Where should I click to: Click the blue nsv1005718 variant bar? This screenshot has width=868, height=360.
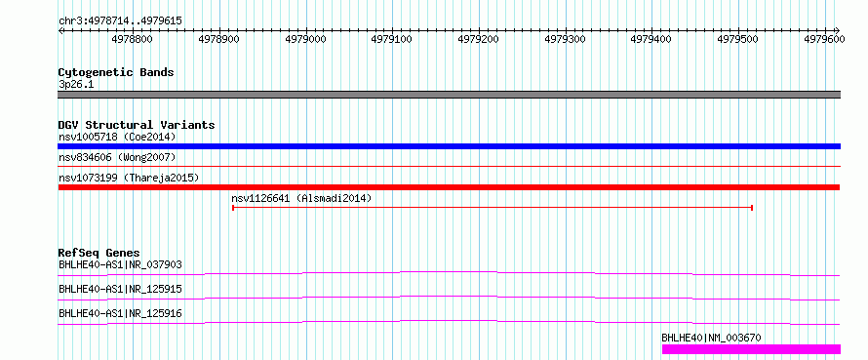(x=449, y=146)
